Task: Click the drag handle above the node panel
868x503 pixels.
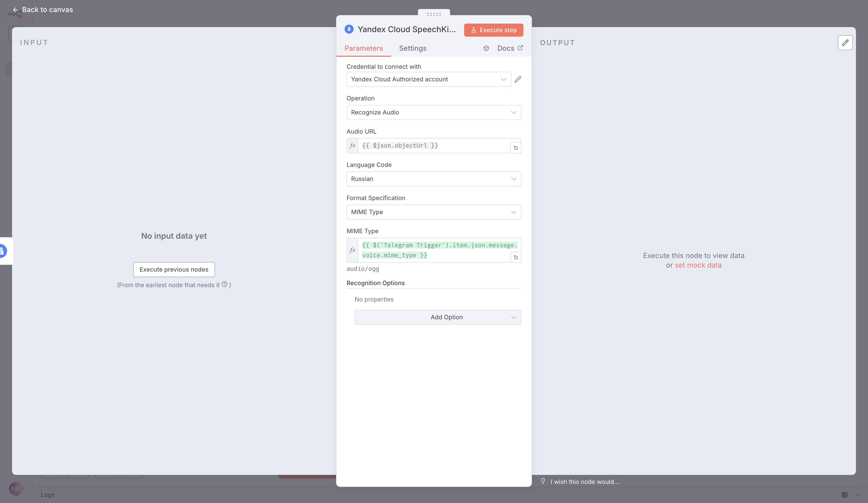Action: (434, 14)
